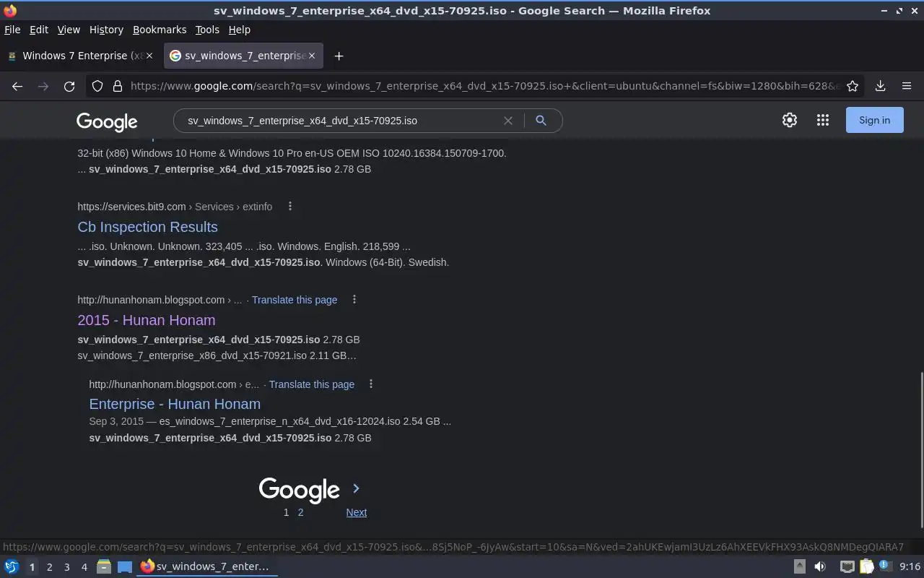
Task: Click the Google logo at top
Action: click(107, 122)
